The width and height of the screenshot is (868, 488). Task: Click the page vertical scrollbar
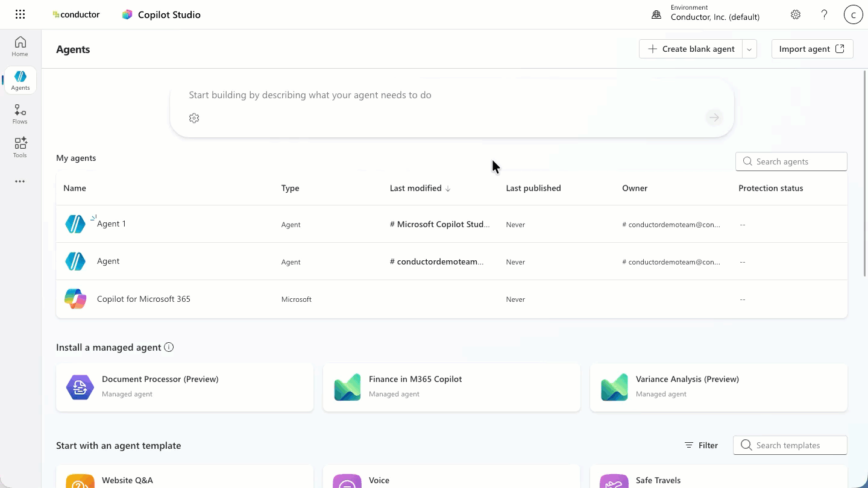[866, 173]
